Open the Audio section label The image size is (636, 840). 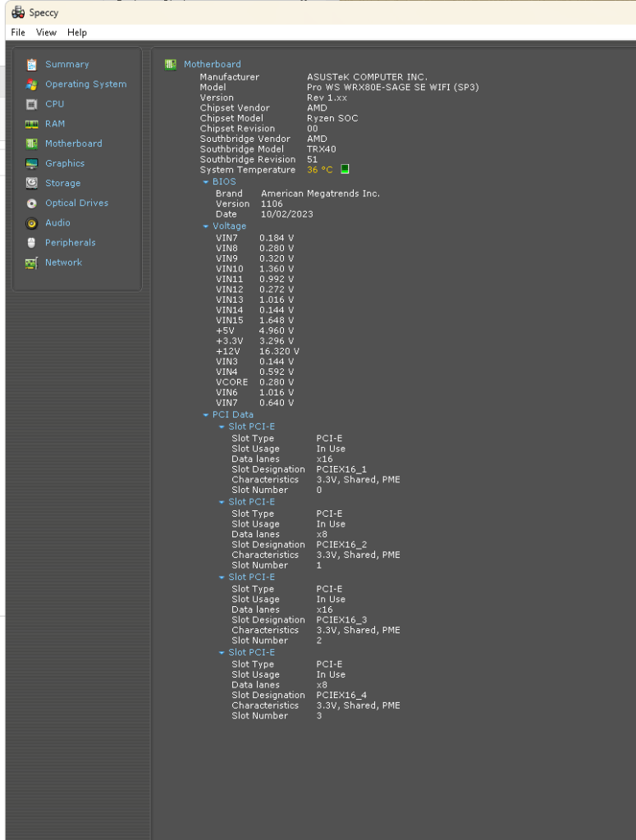click(x=58, y=223)
